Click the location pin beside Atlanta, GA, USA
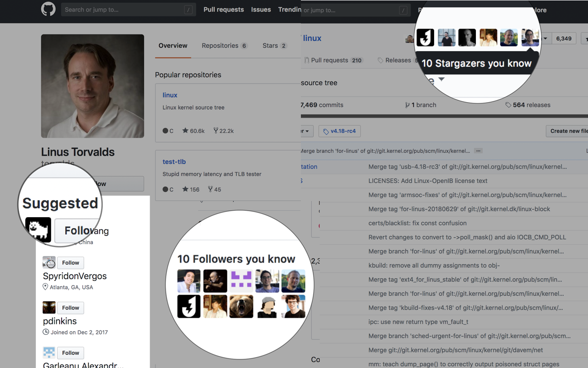Screen dimensions: 588x368 (x=45, y=287)
